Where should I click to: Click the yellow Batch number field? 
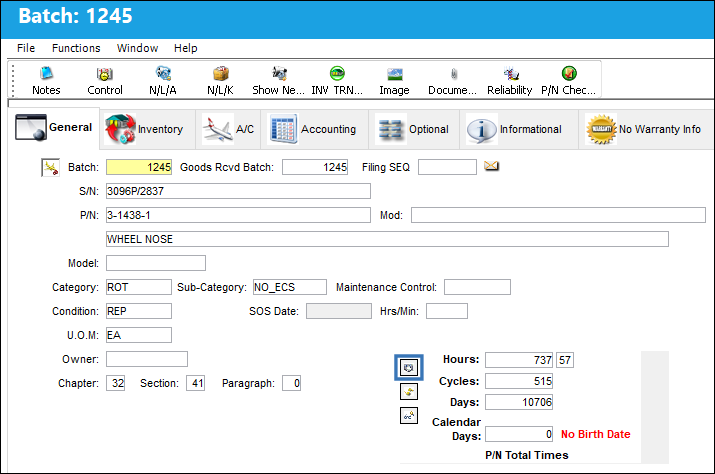139,167
